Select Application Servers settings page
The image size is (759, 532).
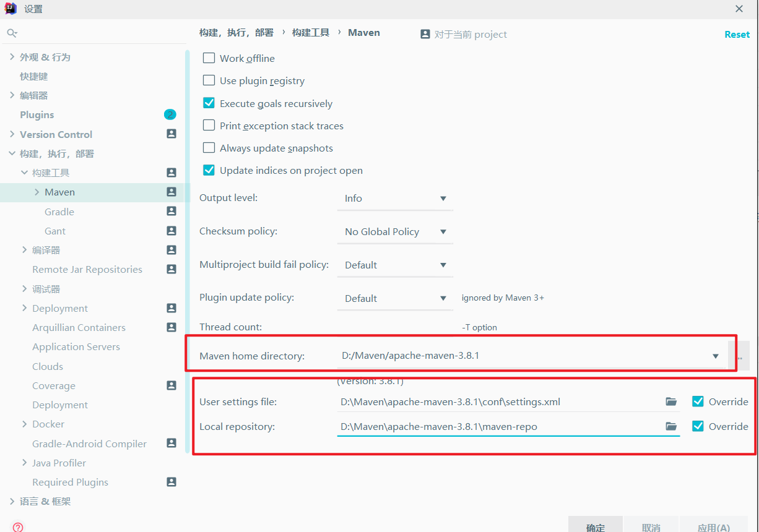[76, 347]
